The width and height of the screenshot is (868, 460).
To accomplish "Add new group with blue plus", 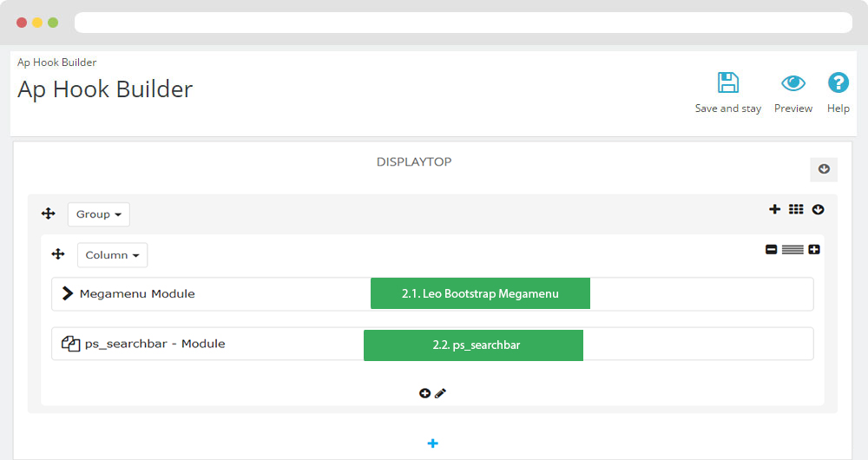I will click(x=433, y=444).
